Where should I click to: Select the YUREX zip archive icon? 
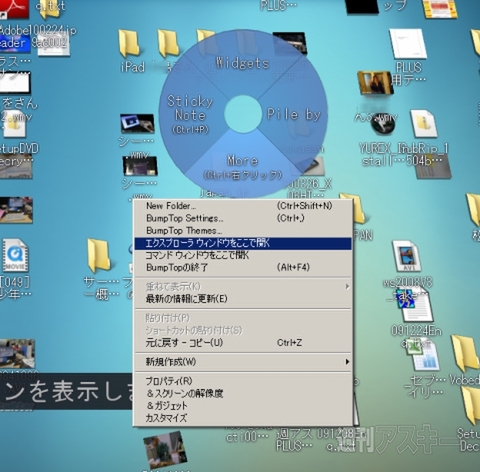pos(424,124)
